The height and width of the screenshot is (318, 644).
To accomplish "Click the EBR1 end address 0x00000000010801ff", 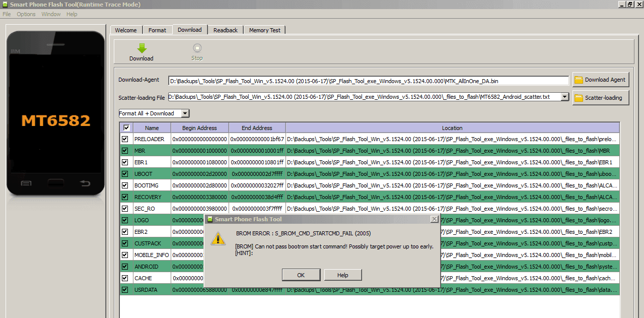I will coord(257,162).
